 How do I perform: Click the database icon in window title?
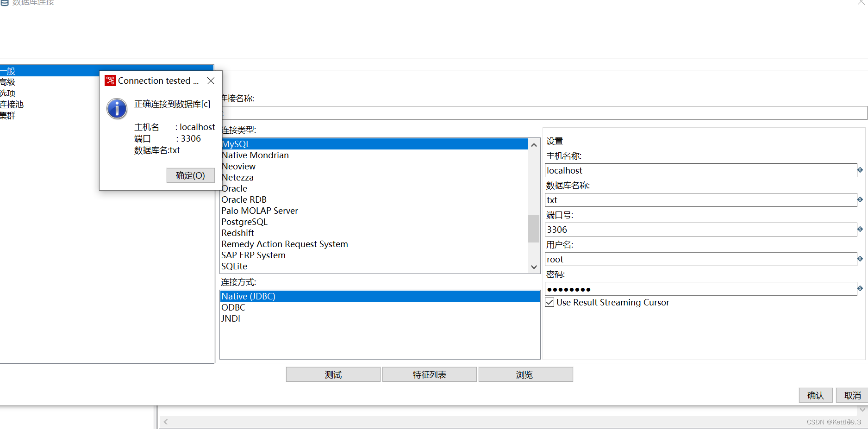[x=5, y=2]
